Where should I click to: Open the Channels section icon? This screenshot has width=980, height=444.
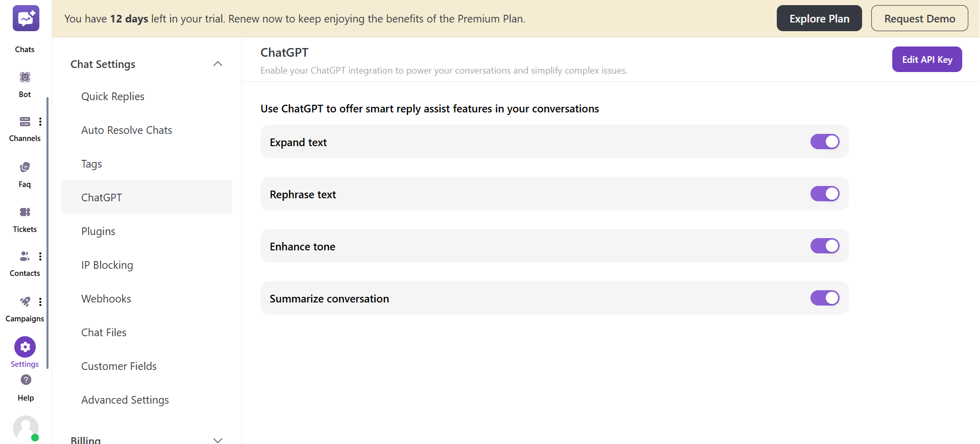(x=25, y=122)
